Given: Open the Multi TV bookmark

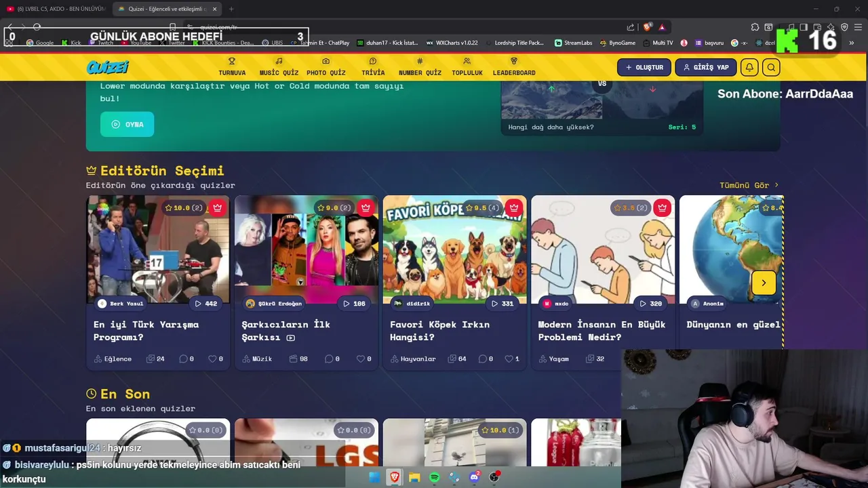Looking at the screenshot, I should pos(658,43).
